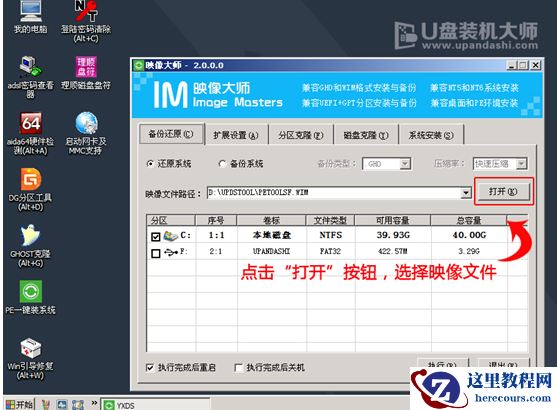Switch to the 扩展设置(A) tab
Screen dimensions: 557x410
236,135
